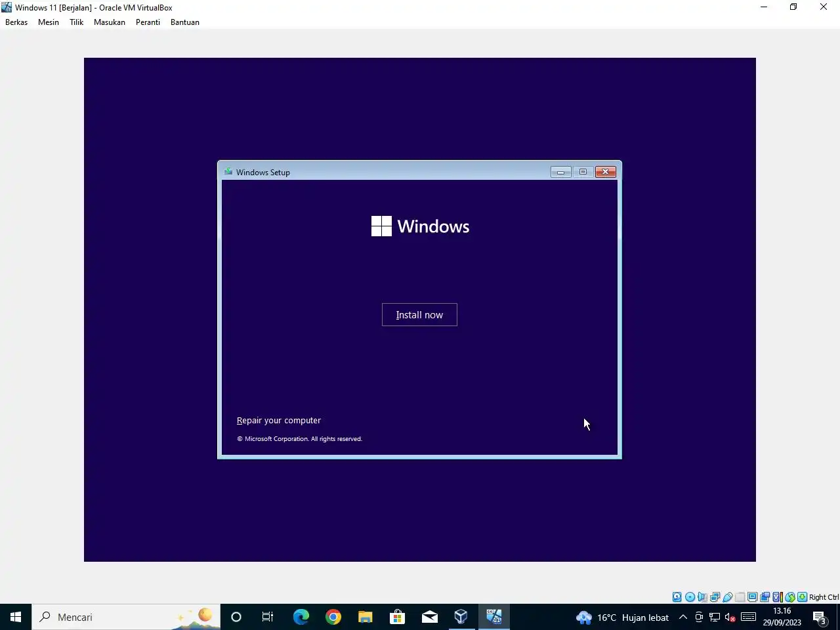The height and width of the screenshot is (630, 840).
Task: Open Cortana circle icon on taskbar
Action: pos(236,617)
